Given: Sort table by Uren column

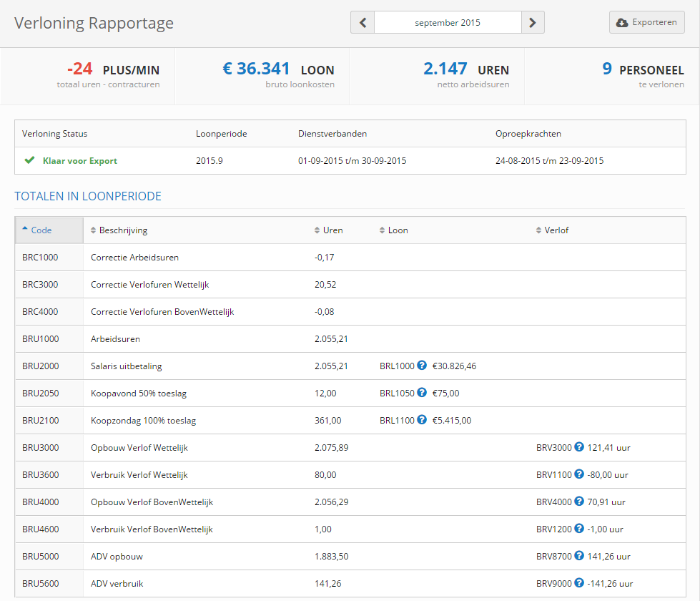Looking at the screenshot, I should pos(332,230).
